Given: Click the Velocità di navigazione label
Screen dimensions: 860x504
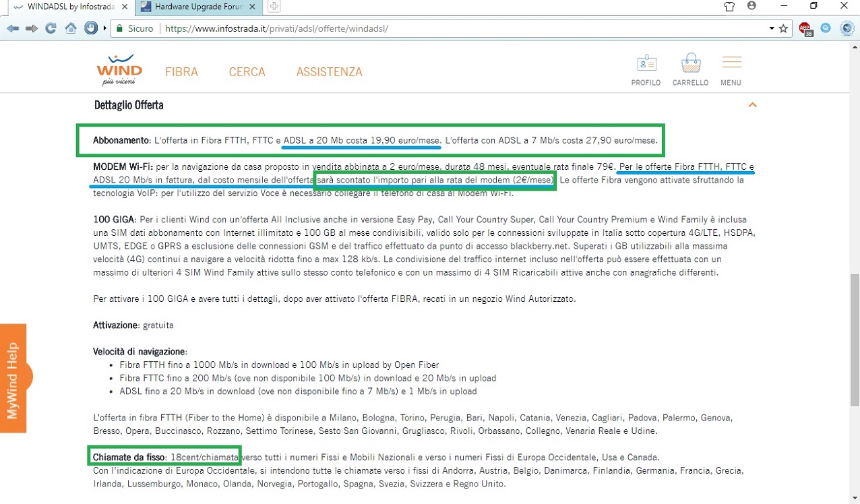Looking at the screenshot, I should 140,352.
